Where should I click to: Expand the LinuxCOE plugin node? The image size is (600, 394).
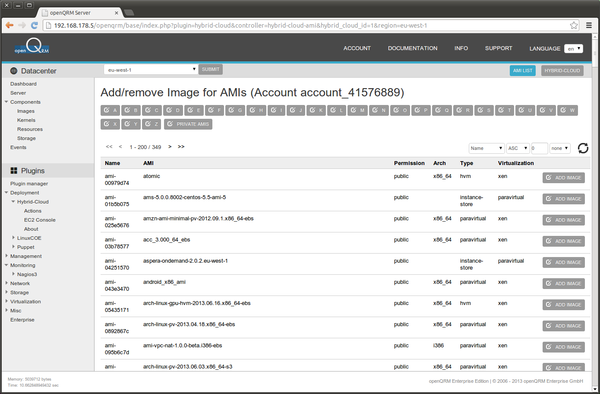[13, 238]
